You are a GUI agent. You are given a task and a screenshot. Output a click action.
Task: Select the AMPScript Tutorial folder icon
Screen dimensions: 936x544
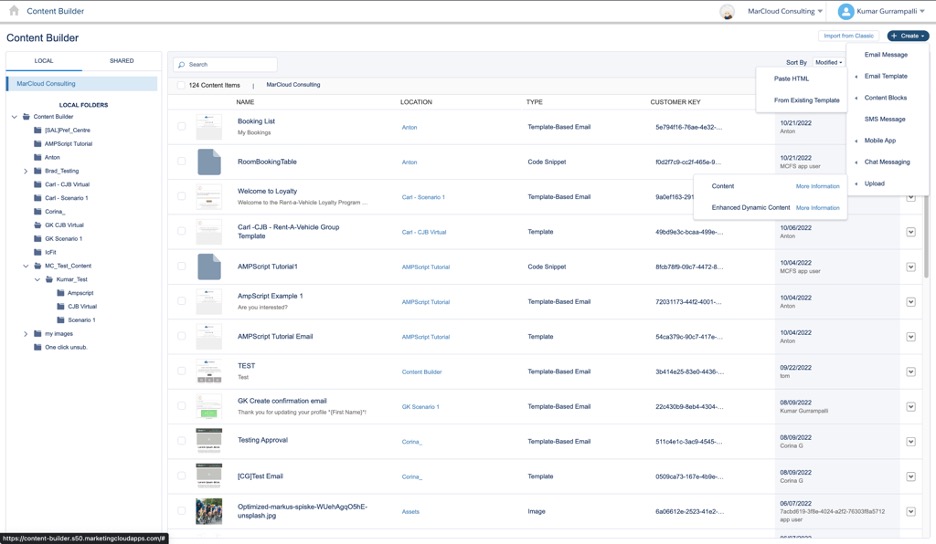[x=38, y=144]
